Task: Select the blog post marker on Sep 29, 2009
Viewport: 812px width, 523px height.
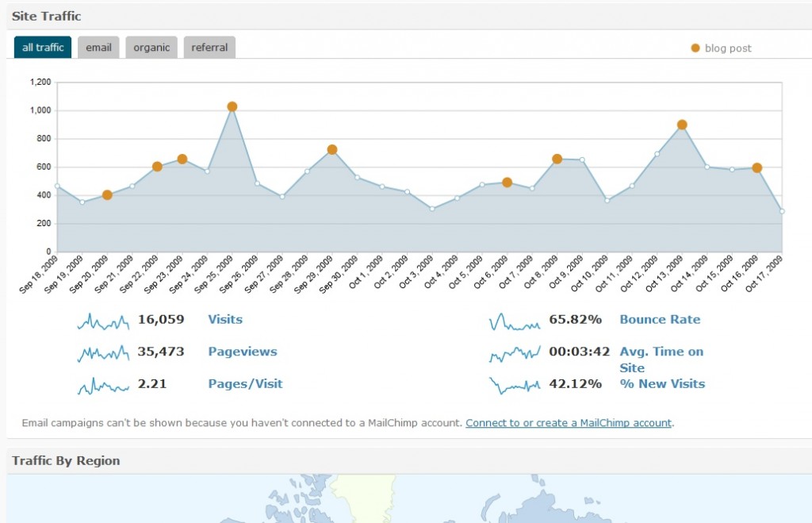Action: 332,150
